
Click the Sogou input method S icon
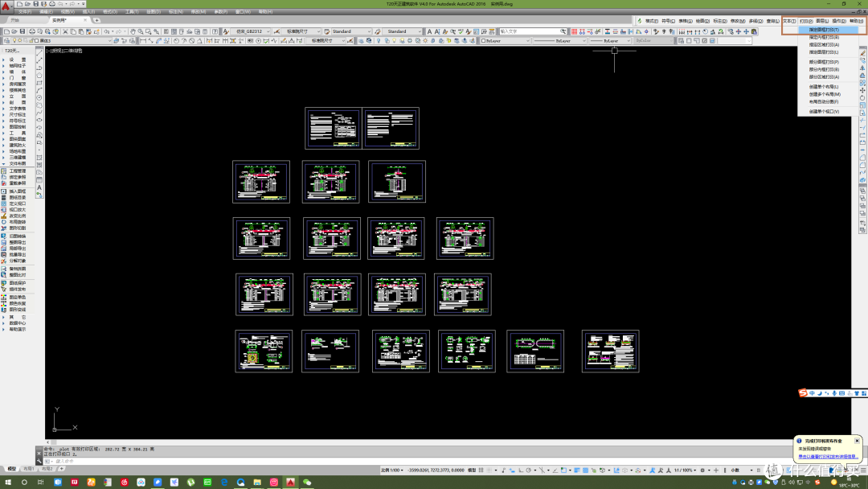[x=803, y=393]
